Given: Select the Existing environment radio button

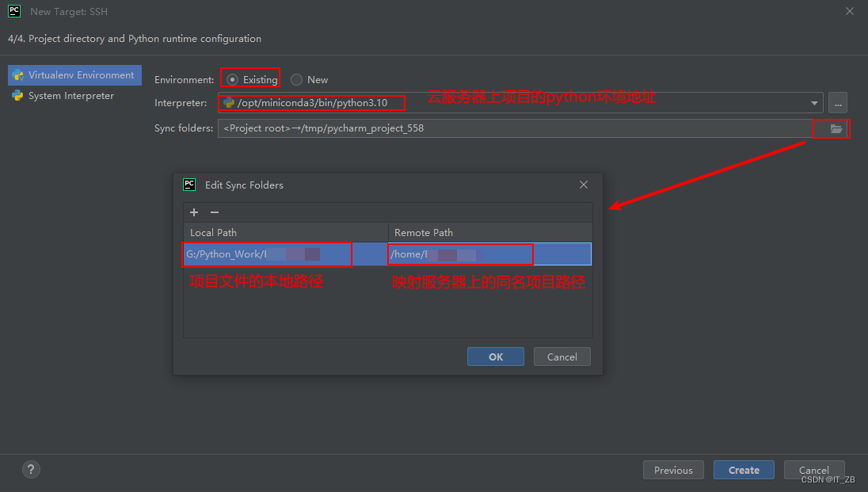Looking at the screenshot, I should (x=233, y=80).
